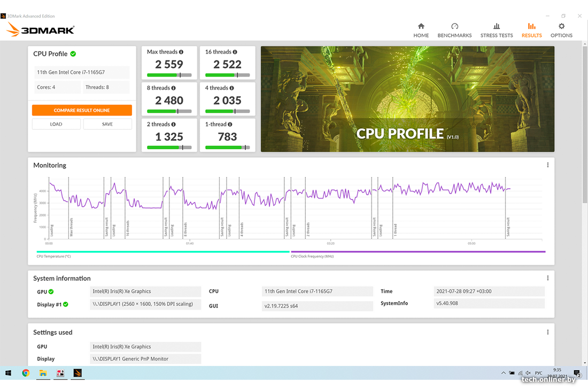Click the vertical scrollbar
Viewport: 588px width, 392px height.
tap(585, 126)
